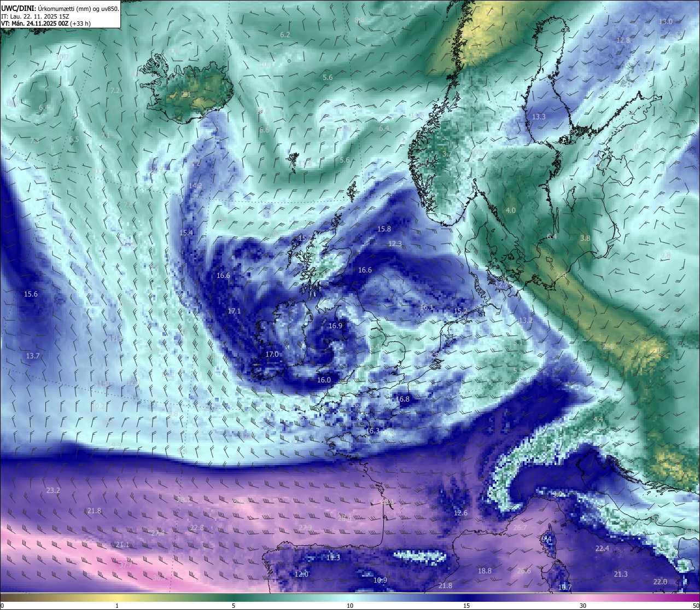This screenshot has height=610, width=700.
Task: Select map value '26.6' west of Sardinia
Action: (524, 571)
